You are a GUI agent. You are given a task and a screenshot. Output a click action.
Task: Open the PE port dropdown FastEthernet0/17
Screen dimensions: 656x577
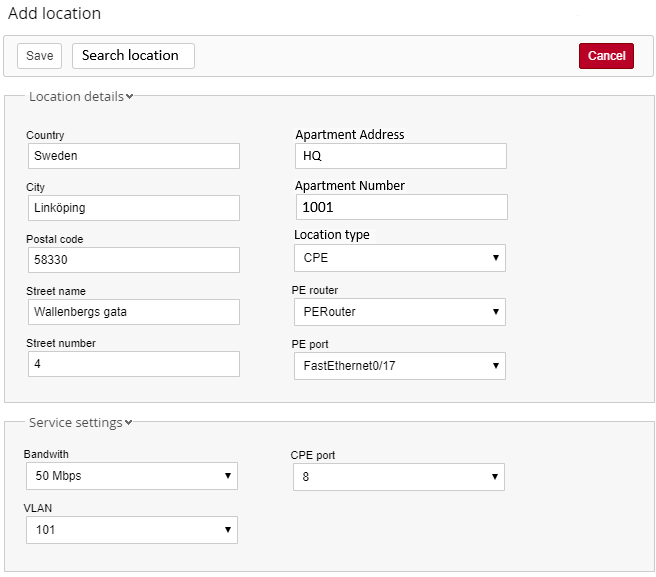tap(400, 366)
